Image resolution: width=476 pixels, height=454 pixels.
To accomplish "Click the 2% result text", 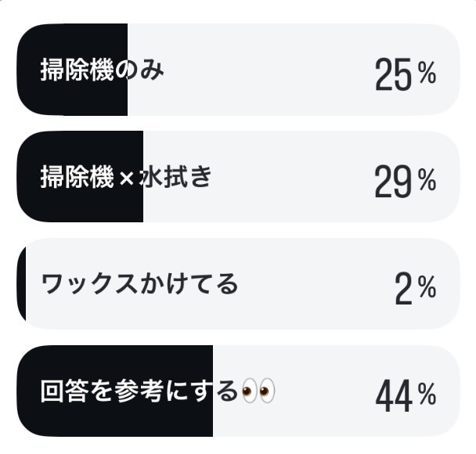I will click(415, 289).
